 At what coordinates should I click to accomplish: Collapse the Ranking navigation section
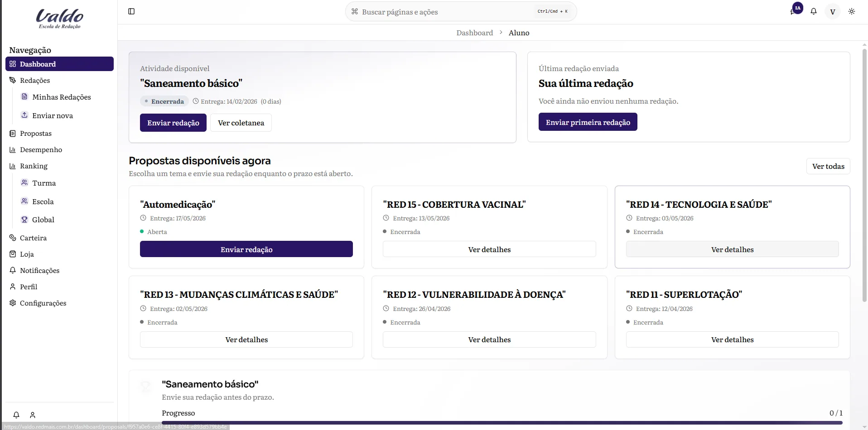pos(59,166)
